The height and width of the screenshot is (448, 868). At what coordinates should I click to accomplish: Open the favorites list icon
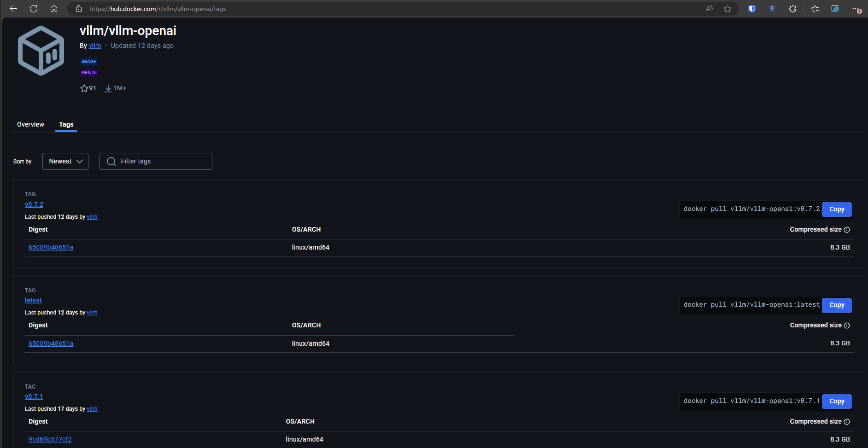(x=815, y=9)
